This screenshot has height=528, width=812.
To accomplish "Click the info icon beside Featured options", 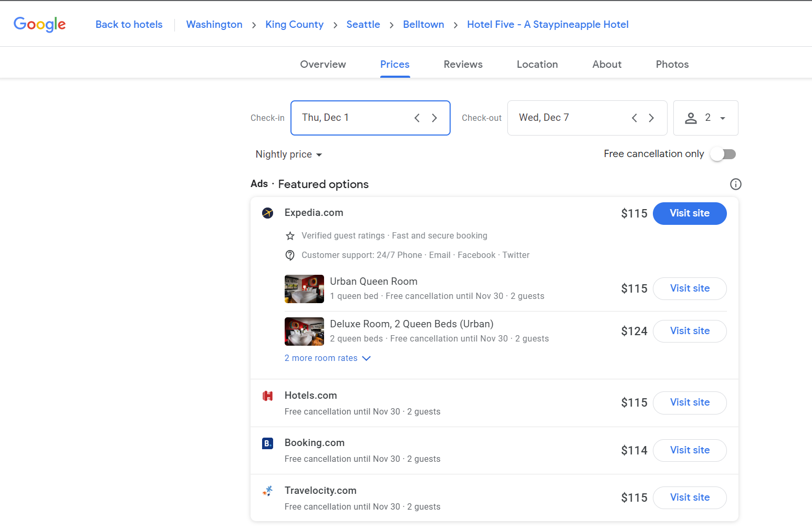I will pyautogui.click(x=735, y=184).
